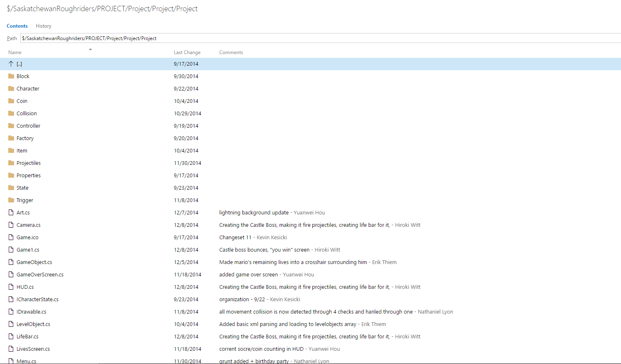The width and height of the screenshot is (621, 364).
Task: Select the Contents tab
Action: click(17, 26)
